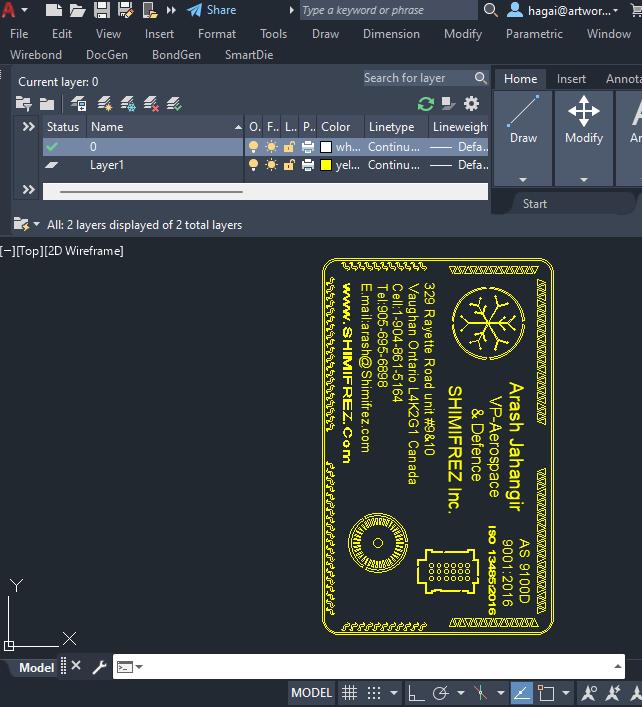The width and height of the screenshot is (642, 707).
Task: Click New Layer Frozen in Viewports icon
Action: (x=128, y=104)
